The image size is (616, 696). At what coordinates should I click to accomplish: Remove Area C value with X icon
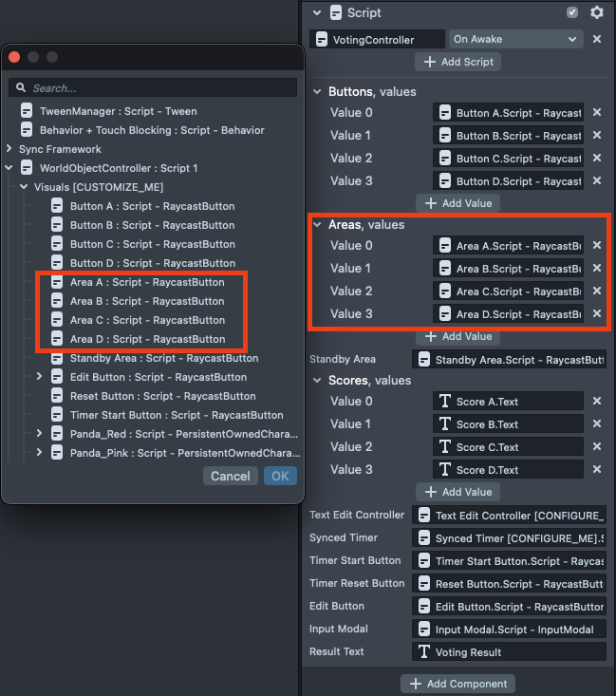tap(597, 291)
